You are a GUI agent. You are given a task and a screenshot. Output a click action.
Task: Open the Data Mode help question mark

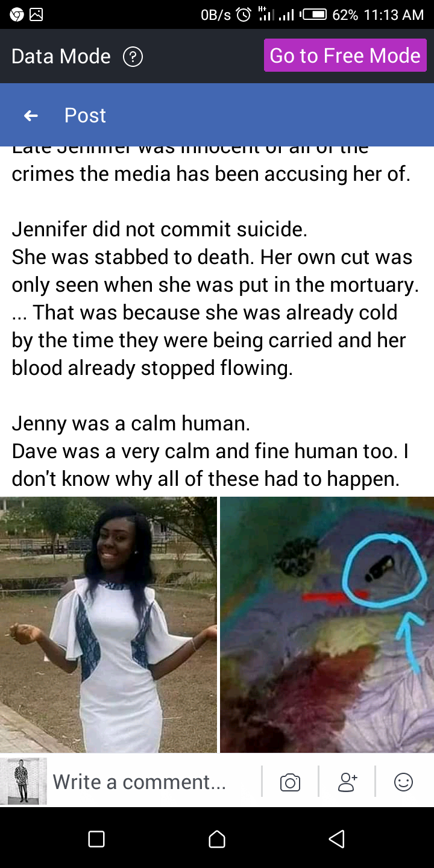133,57
